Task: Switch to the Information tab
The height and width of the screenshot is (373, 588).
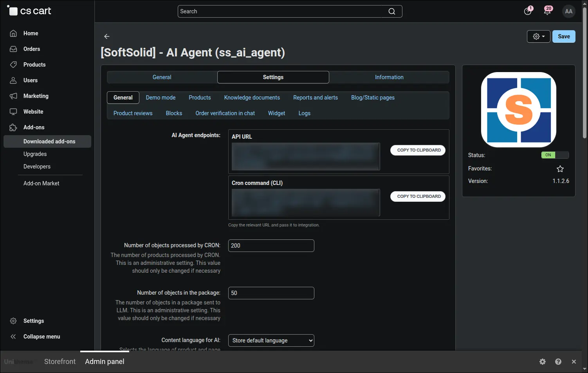Action: click(x=389, y=77)
